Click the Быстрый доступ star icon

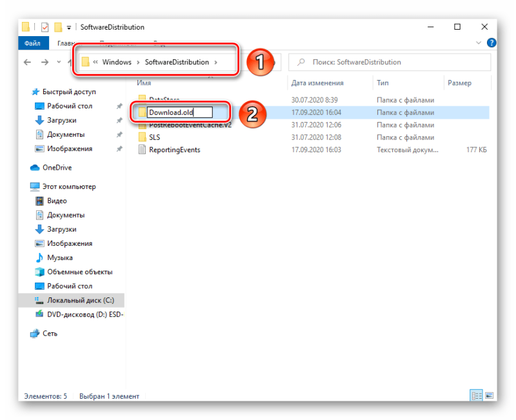(x=35, y=92)
